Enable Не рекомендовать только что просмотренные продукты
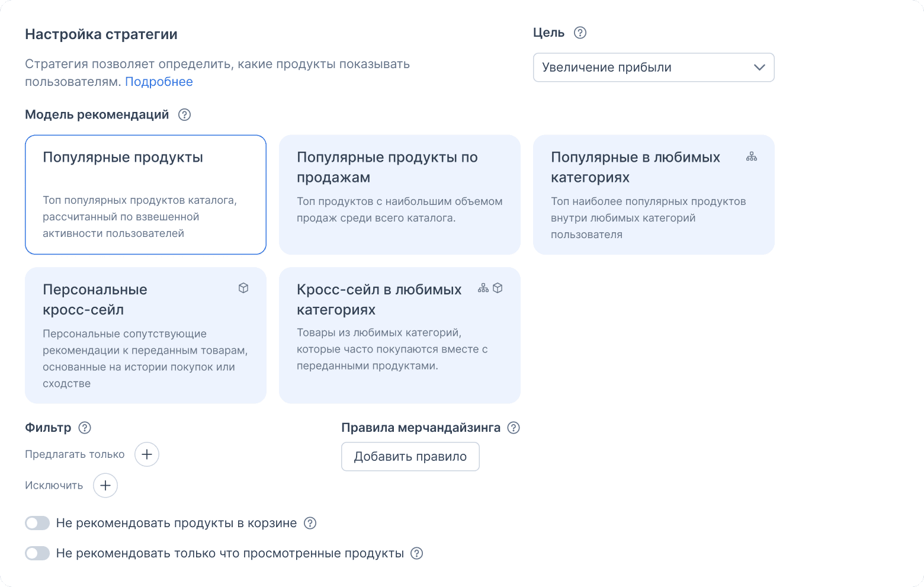Screen dimensions: 924x587 [37, 553]
